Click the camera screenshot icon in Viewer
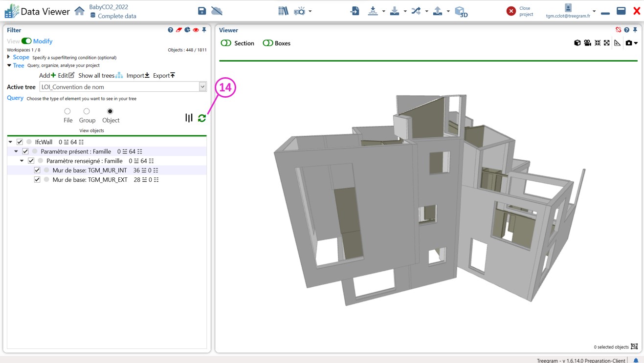 pos(629,43)
